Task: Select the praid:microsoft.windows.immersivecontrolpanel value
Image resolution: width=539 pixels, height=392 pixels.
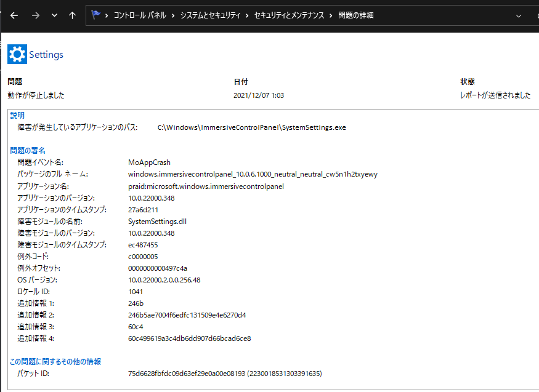Action: tap(206, 186)
